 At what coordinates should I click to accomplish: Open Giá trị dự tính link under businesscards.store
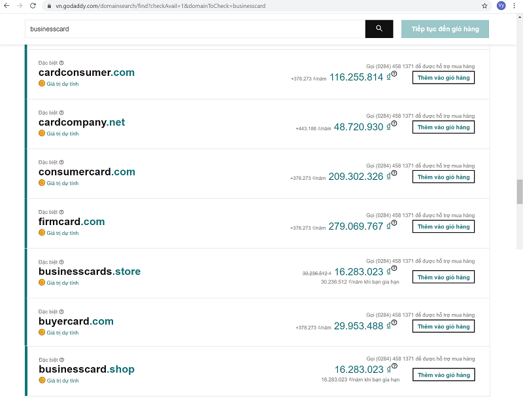pyautogui.click(x=63, y=283)
